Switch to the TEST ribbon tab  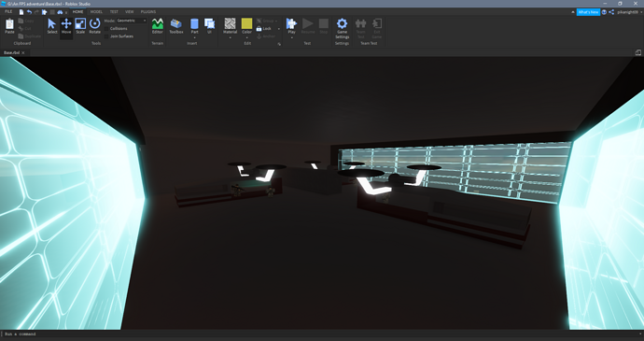(x=114, y=11)
